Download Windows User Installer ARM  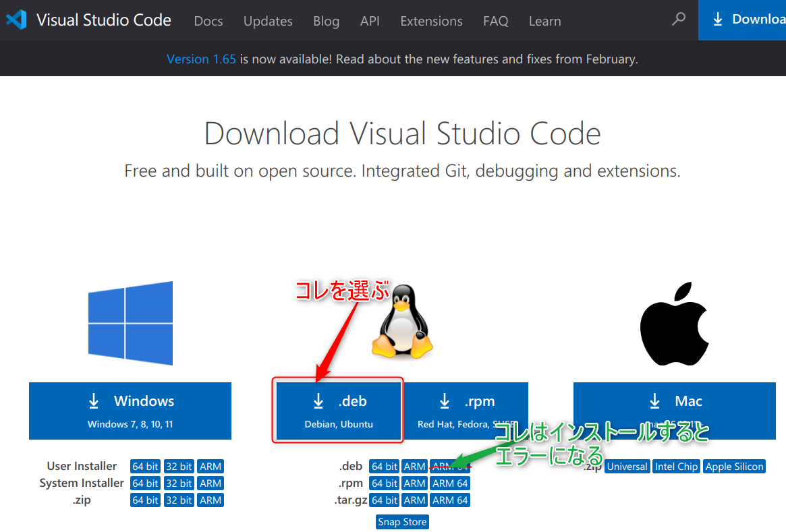point(210,467)
